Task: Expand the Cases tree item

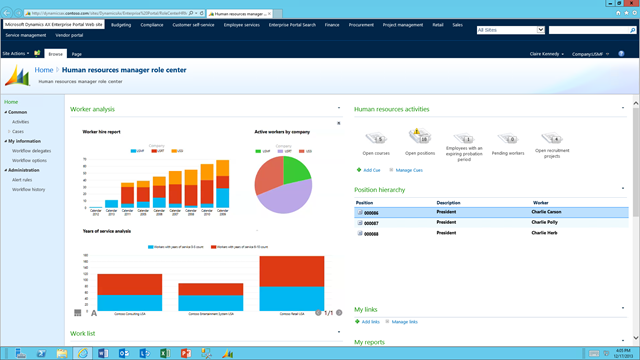Action: pyautogui.click(x=9, y=131)
